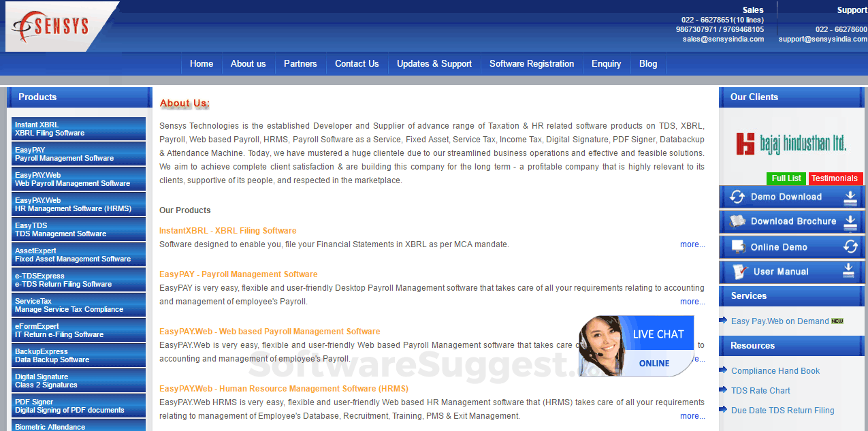Open Compliance Hand Book resource link

click(x=775, y=371)
